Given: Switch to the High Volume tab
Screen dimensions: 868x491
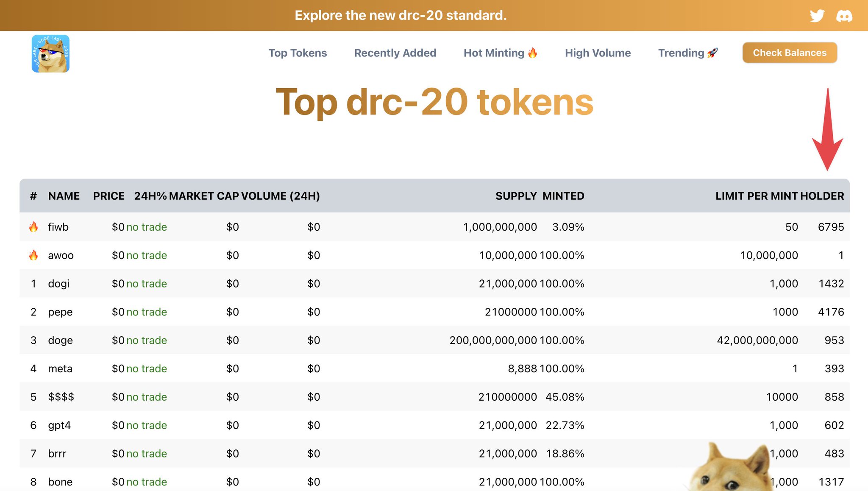Looking at the screenshot, I should (x=598, y=53).
